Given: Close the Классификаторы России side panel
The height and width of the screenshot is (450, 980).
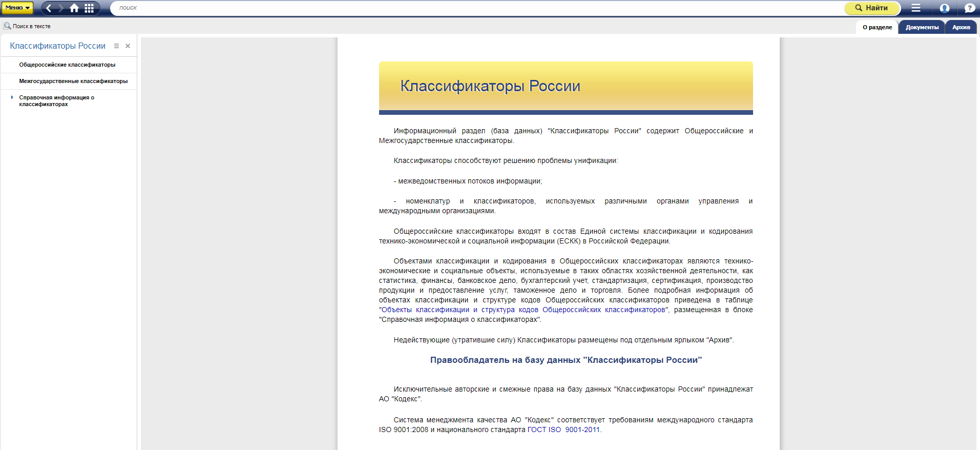Looking at the screenshot, I should pos(128,46).
